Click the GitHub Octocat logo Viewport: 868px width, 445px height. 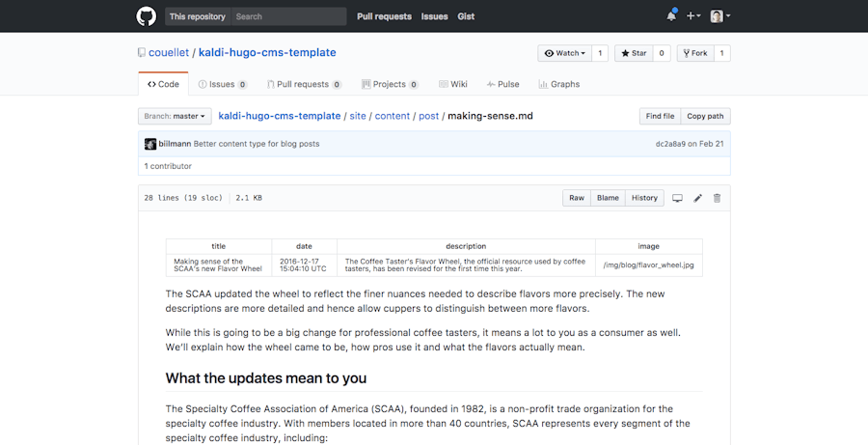pyautogui.click(x=146, y=16)
